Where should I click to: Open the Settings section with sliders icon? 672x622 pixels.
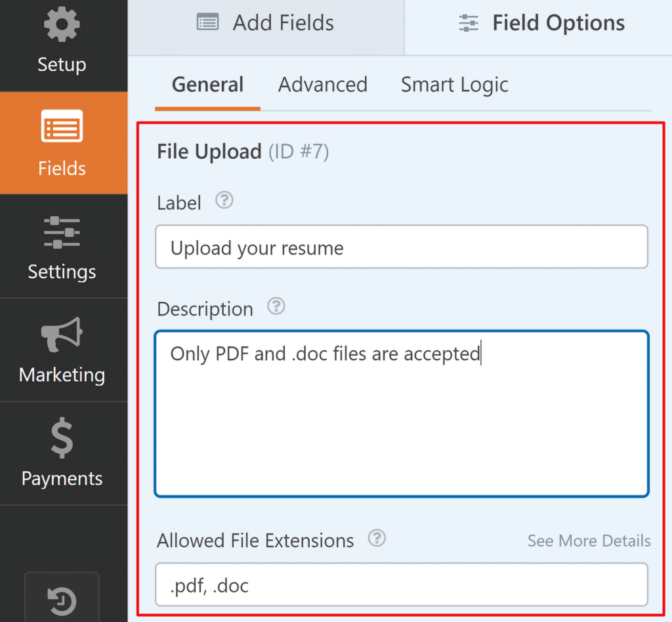pyautogui.click(x=64, y=246)
